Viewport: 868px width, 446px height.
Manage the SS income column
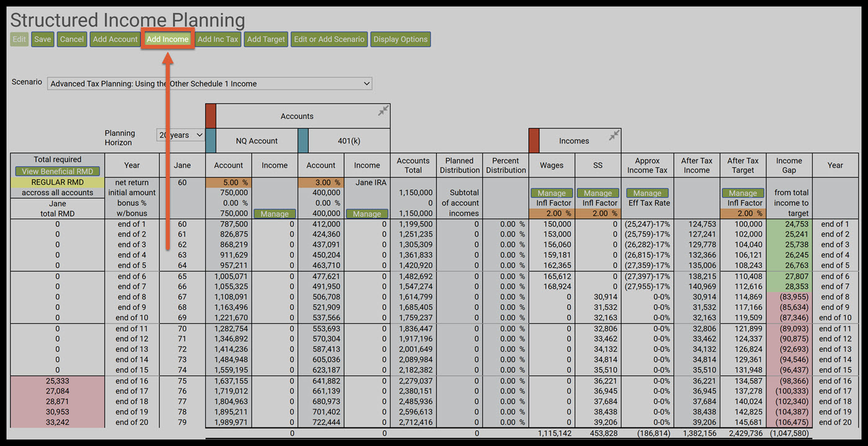click(598, 193)
